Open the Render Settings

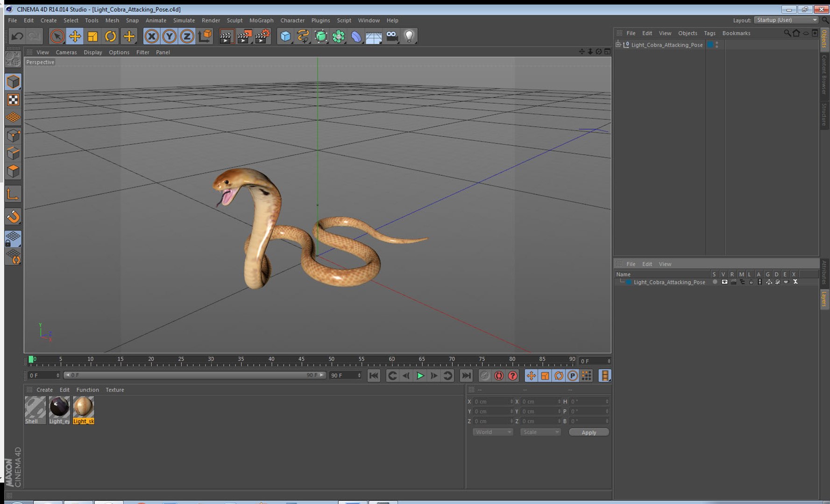pyautogui.click(x=262, y=36)
